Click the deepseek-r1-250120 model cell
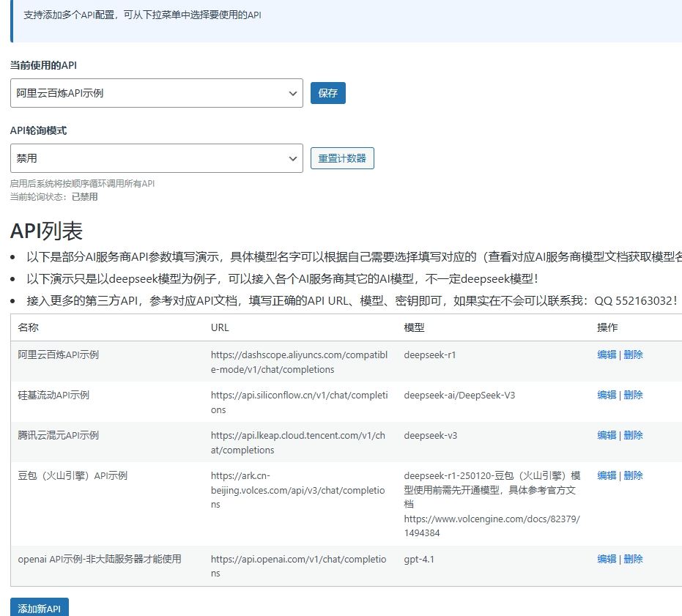Image resolution: width=682 pixels, height=616 pixels. click(x=492, y=504)
